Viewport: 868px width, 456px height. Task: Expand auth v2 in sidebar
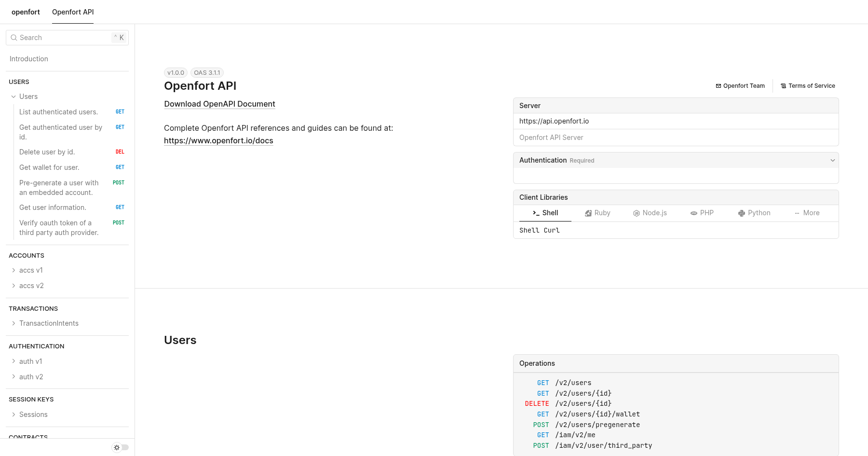[14, 376]
